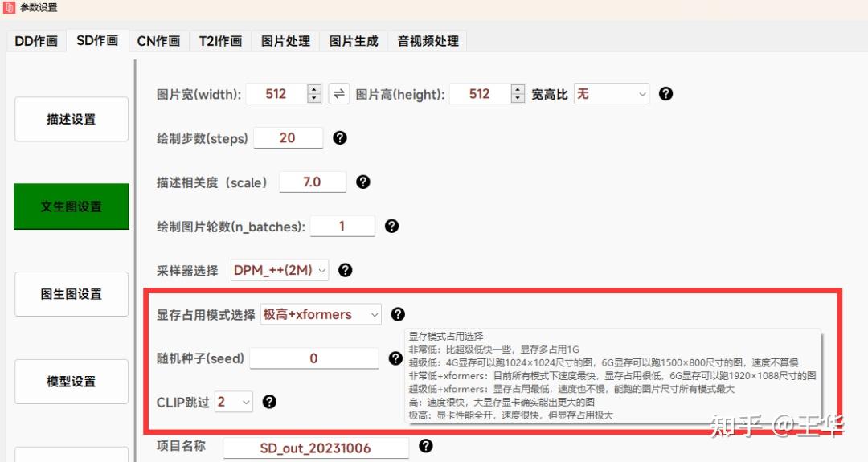Switch to the CN作画 tab
The image size is (868, 462).
[x=158, y=41]
